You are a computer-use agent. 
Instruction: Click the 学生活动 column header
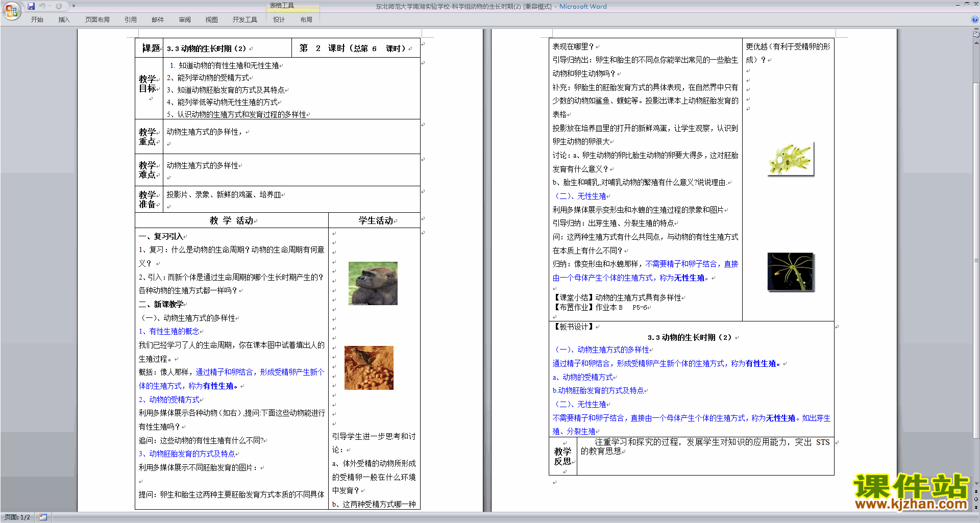(x=376, y=220)
